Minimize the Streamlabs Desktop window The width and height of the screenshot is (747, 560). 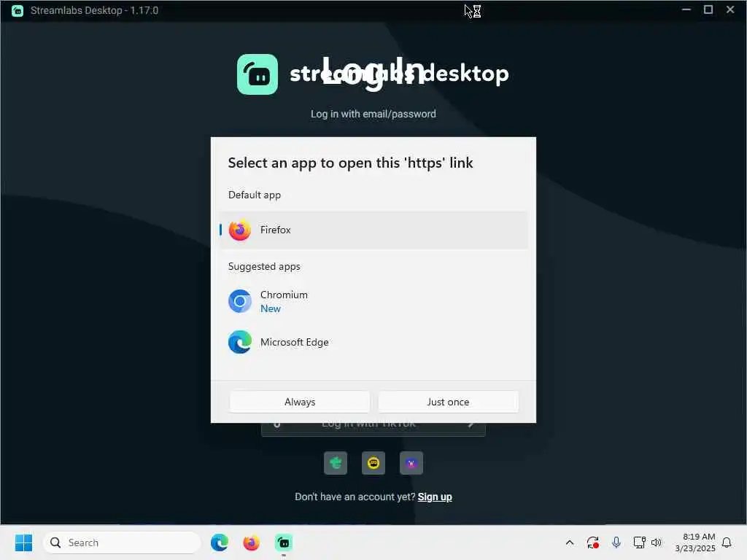click(686, 9)
